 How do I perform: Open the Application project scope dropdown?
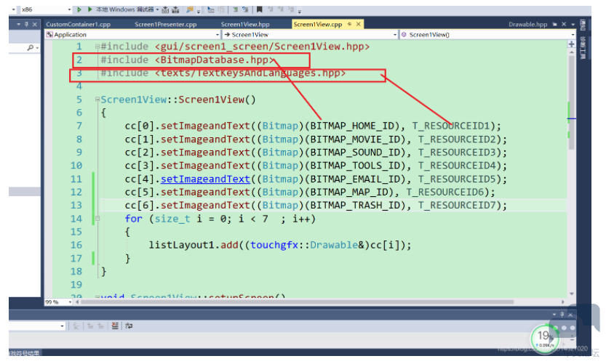pos(132,34)
